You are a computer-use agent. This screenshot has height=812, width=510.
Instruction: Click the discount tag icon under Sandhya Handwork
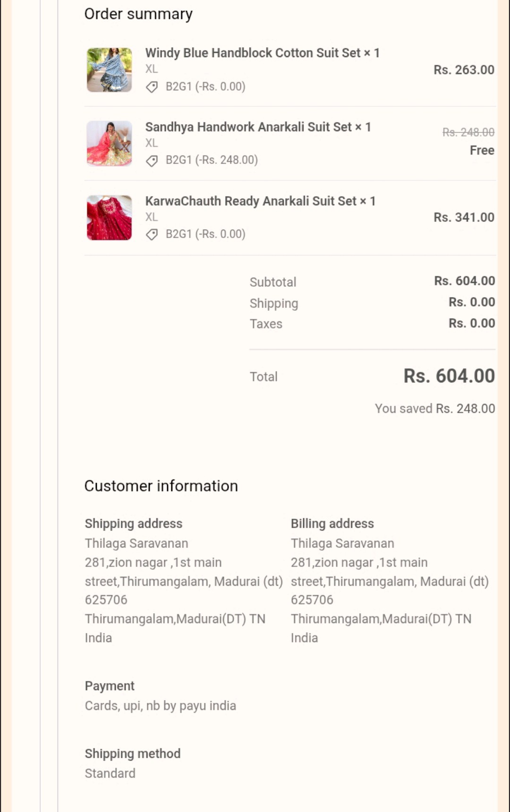(152, 161)
